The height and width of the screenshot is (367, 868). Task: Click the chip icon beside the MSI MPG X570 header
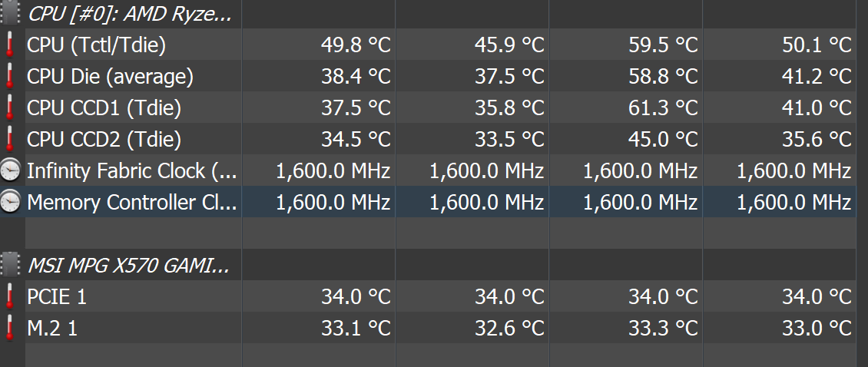click(x=10, y=265)
